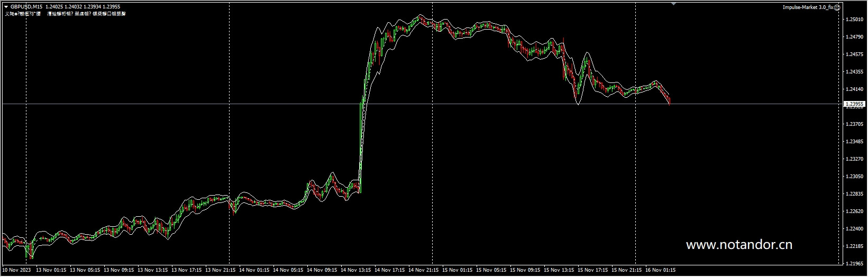Viewport: 868px width, 277px height.
Task: Click the triangle arrow beside GBPUSD,M15
Action: [6, 6]
